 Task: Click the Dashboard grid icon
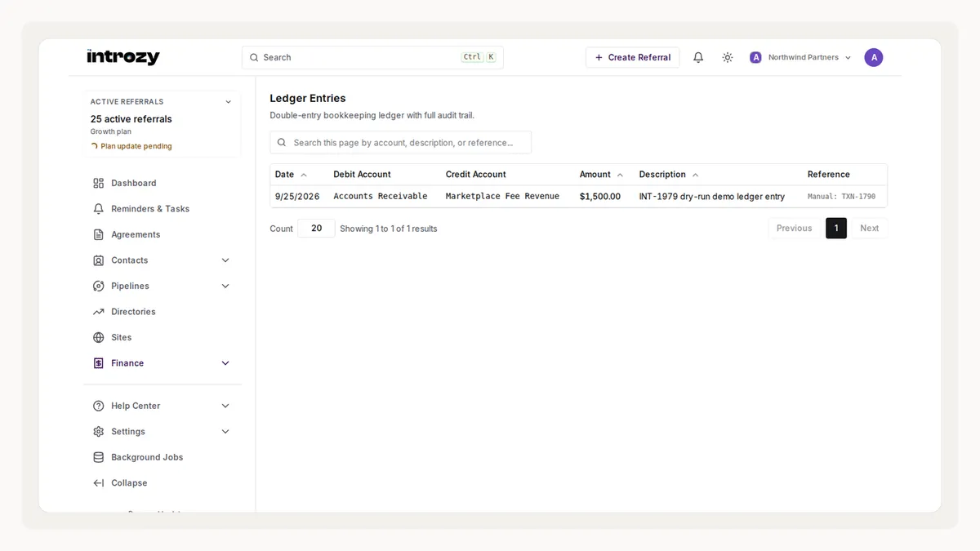pyautogui.click(x=99, y=183)
